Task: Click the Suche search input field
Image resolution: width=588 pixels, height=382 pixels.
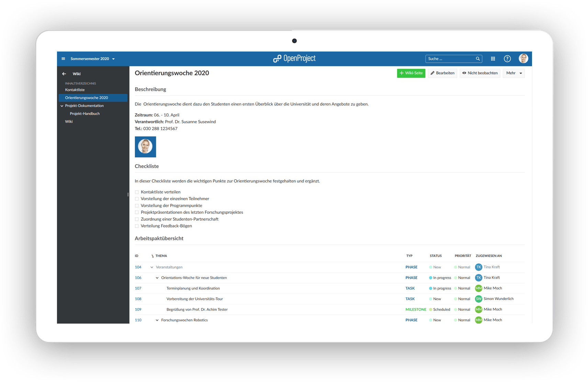Action: (x=450, y=59)
